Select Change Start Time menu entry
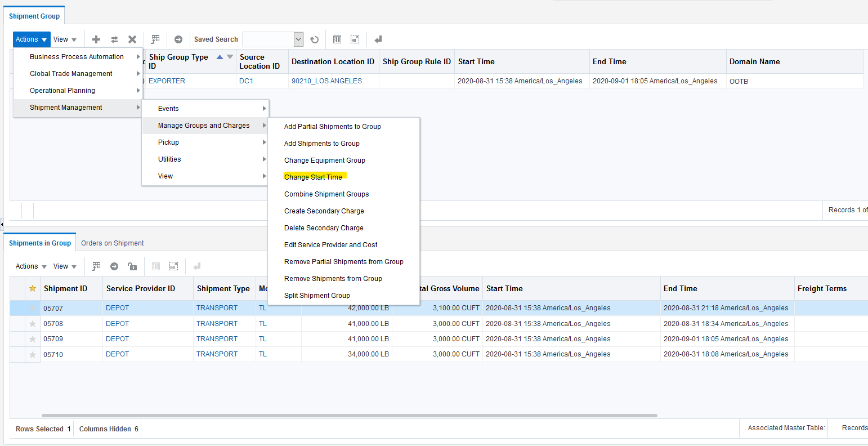 (313, 177)
